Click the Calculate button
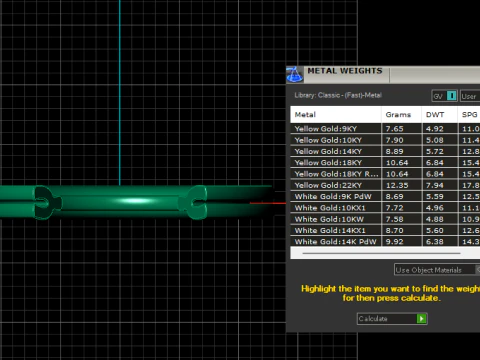The image size is (480, 360). [392, 319]
